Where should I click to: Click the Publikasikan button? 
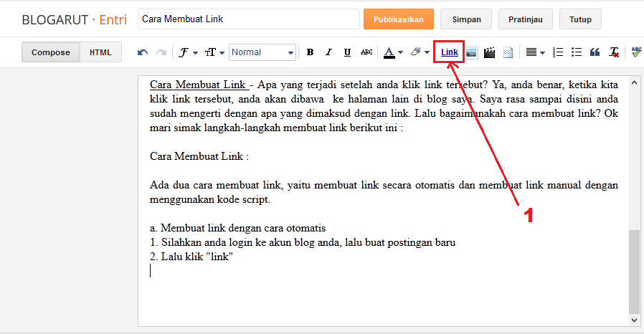pyautogui.click(x=399, y=19)
